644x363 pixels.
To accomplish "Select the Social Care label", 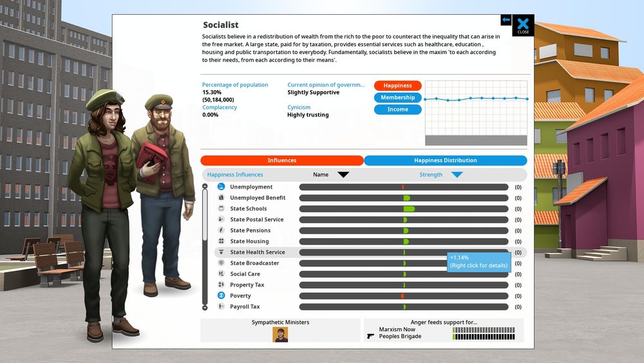I will tap(245, 274).
